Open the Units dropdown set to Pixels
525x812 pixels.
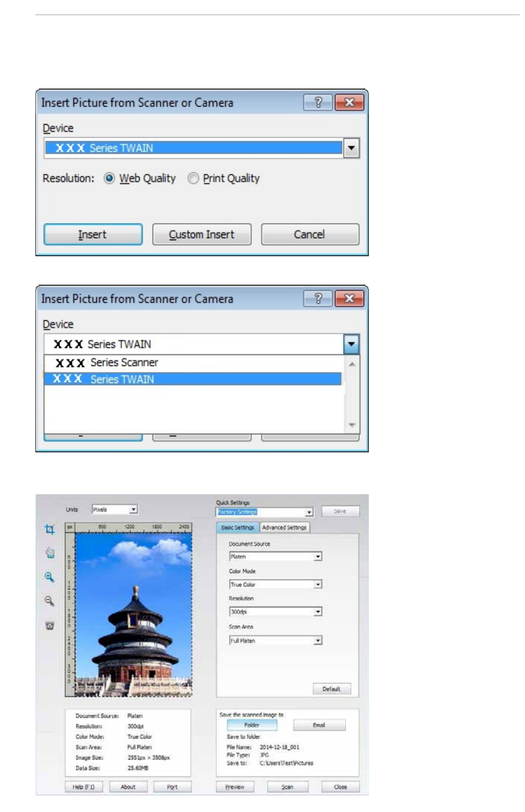pos(133,509)
